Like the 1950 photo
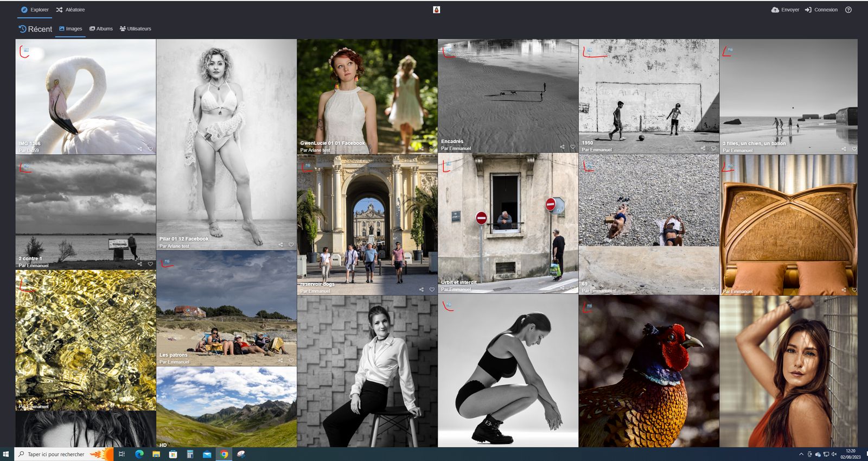The image size is (868, 461). click(x=713, y=148)
